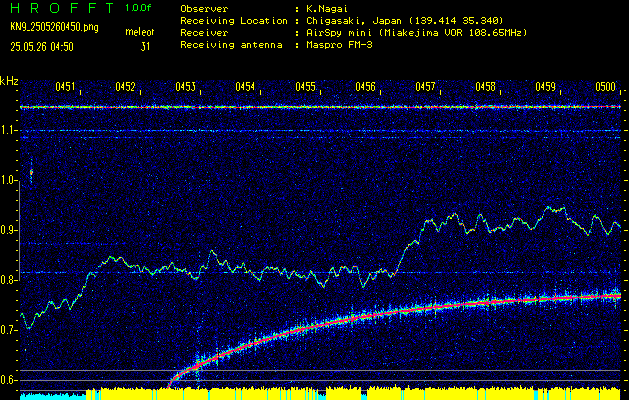Click the 0459 time marker
The height and width of the screenshot is (400, 629).
[x=546, y=86]
